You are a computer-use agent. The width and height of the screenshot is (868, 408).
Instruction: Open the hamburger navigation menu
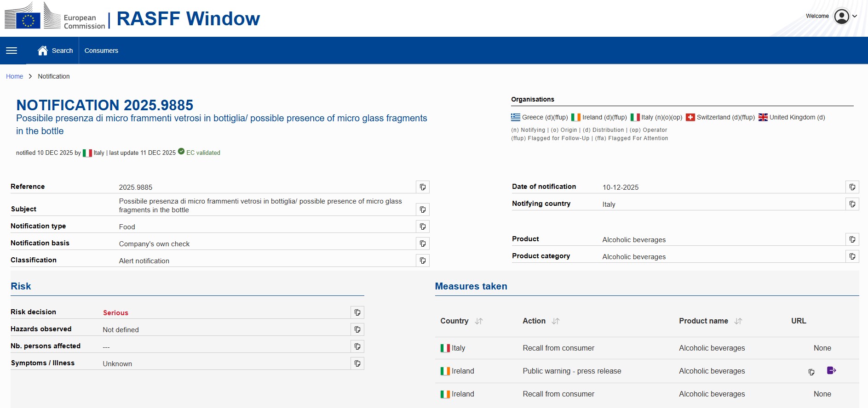[x=11, y=51]
